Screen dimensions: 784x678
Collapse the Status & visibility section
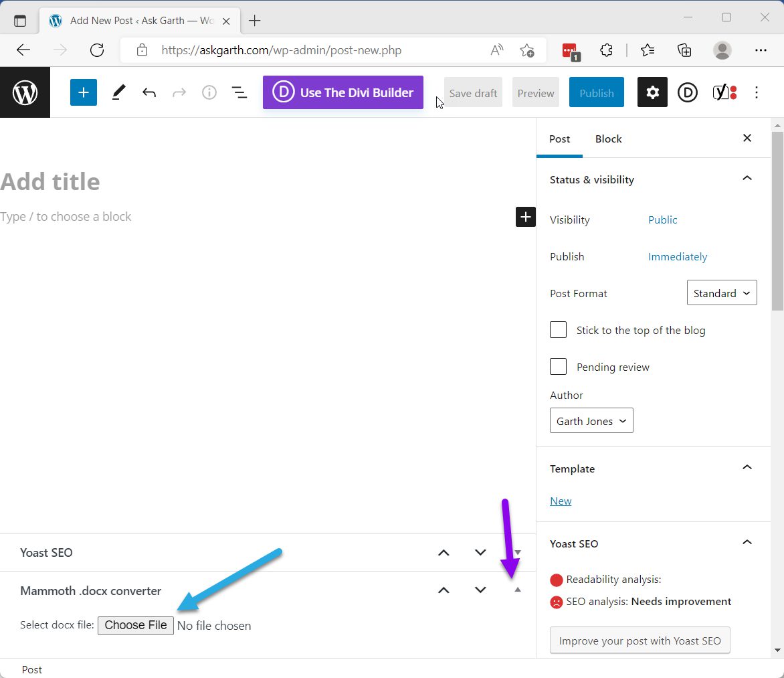747,179
